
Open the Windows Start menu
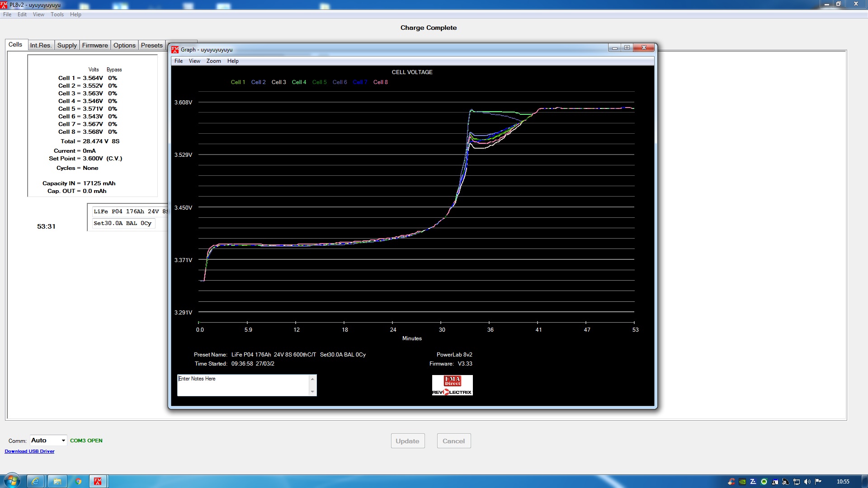point(12,481)
